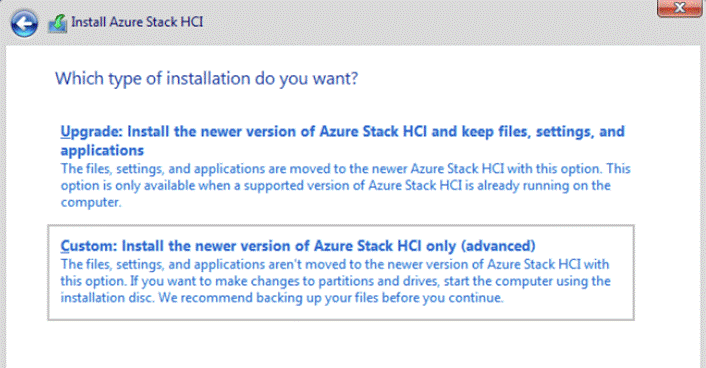
Task: Click the Azure Stack HCI setup icon
Action: 58,23
